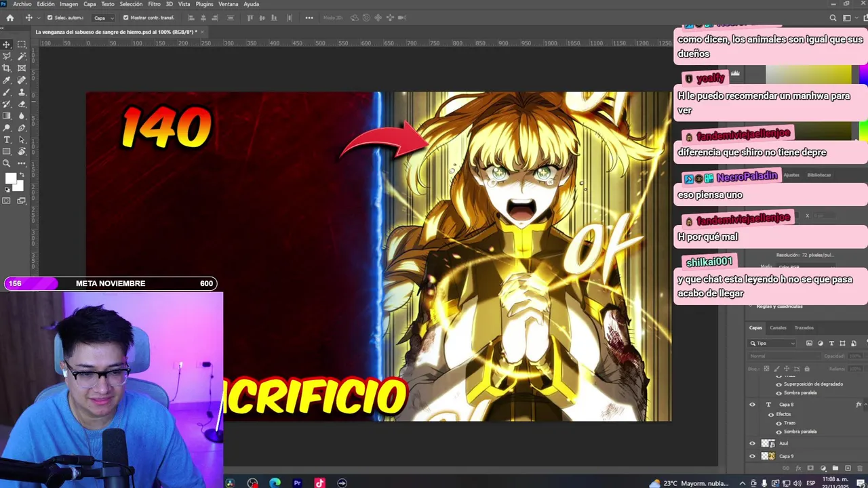
Task: Toggle lock all padlock in Layers panel
Action: (x=807, y=369)
